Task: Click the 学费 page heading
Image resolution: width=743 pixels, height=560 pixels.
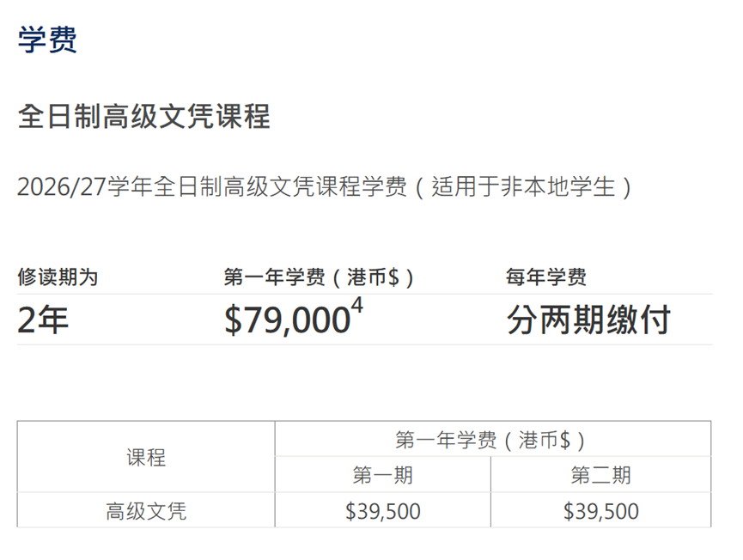Action: [47, 39]
